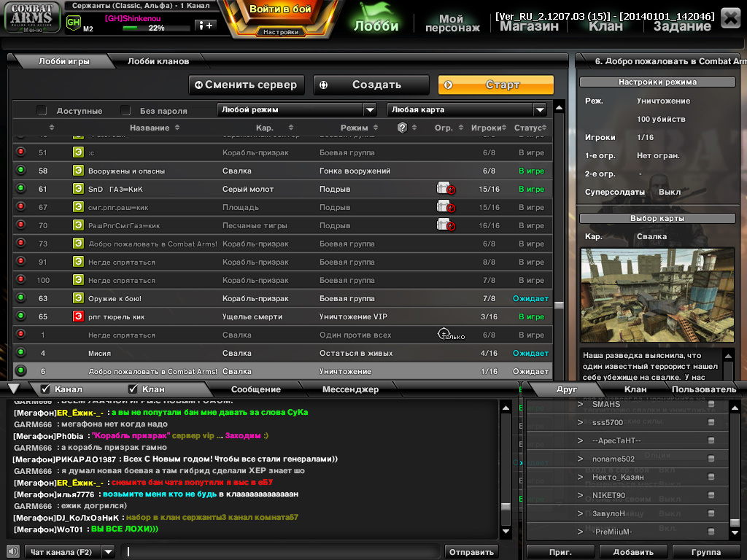Click the status icon next to friend noname502

point(711,459)
